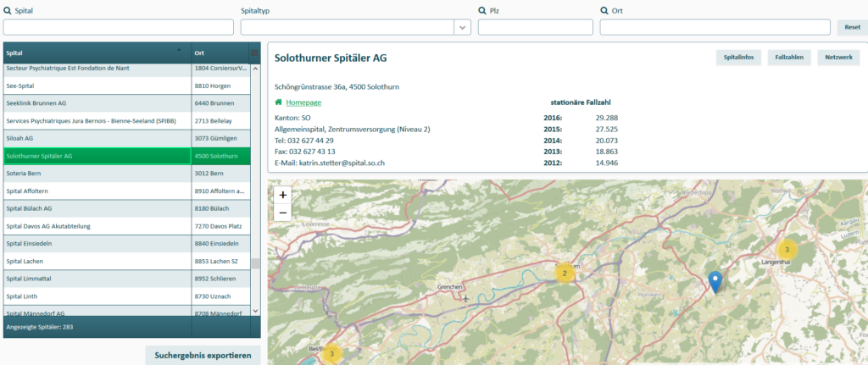This screenshot has width=868, height=365.
Task: Click the Tel: 032 627 44 29 line
Action: pyautogui.click(x=304, y=141)
